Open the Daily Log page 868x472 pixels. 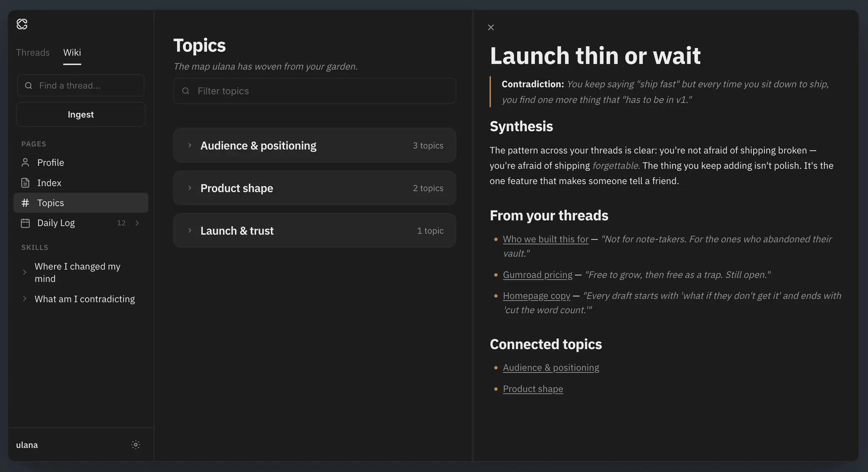[81, 223]
